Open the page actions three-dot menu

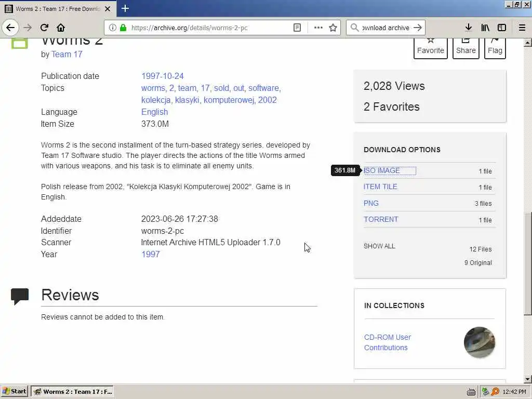tap(318, 28)
